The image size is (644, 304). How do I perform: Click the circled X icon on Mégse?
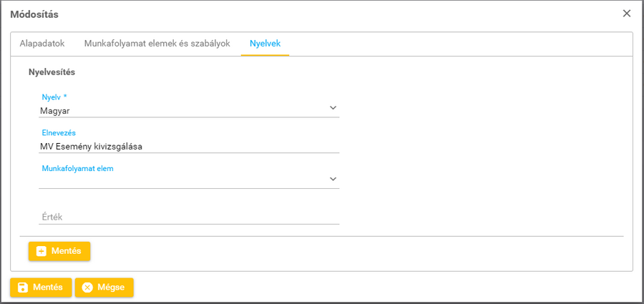(x=88, y=288)
